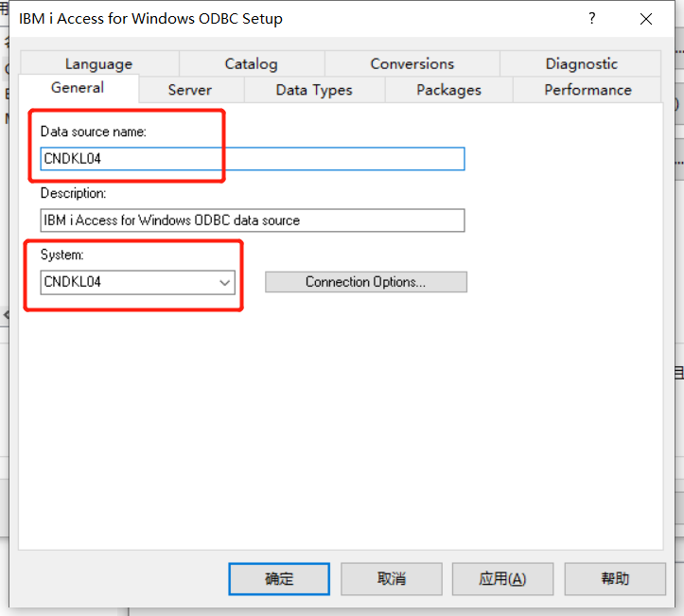The image size is (684, 616).
Task: Focus the Data source name field
Action: point(253,159)
